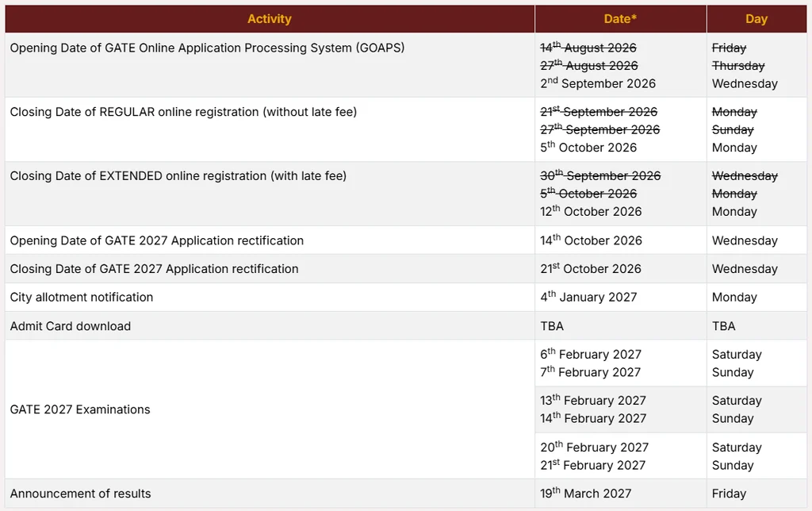Click Saturday beside 20th February 2027
This screenshot has height=511, width=812.
point(737,448)
